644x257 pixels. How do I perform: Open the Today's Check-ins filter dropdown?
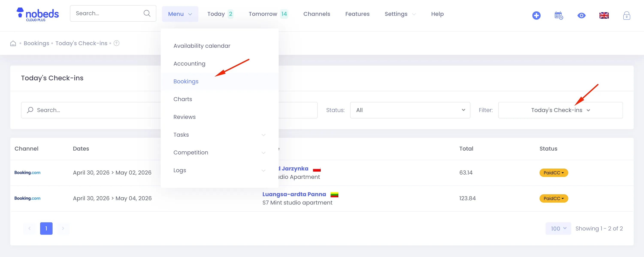pos(560,110)
